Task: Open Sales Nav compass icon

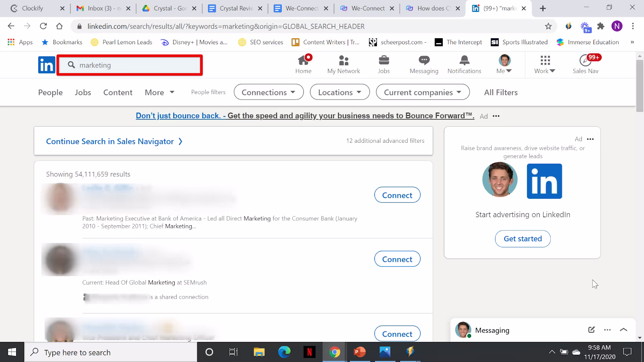Action: [586, 60]
